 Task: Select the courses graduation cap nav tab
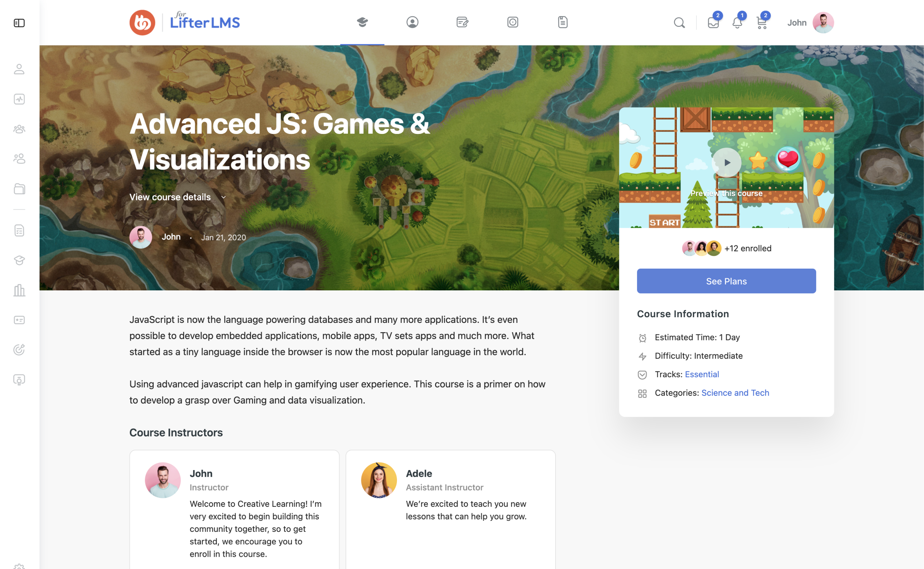[x=362, y=22]
